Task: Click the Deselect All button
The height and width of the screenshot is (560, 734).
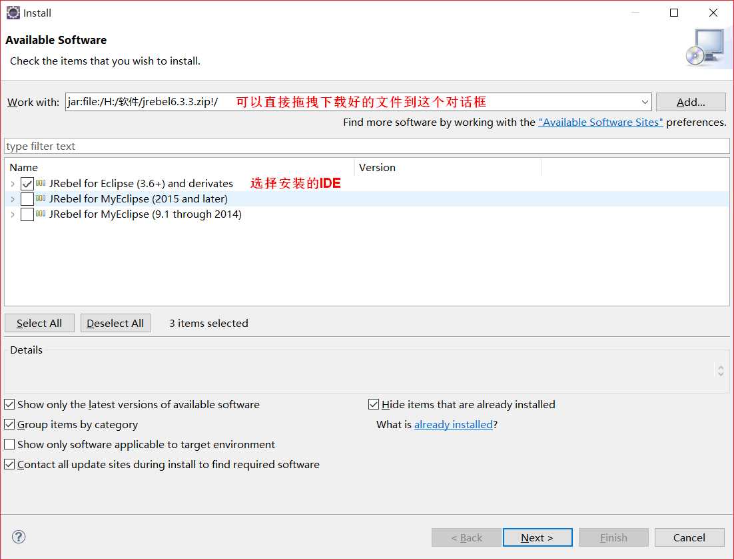Action: pyautogui.click(x=115, y=323)
